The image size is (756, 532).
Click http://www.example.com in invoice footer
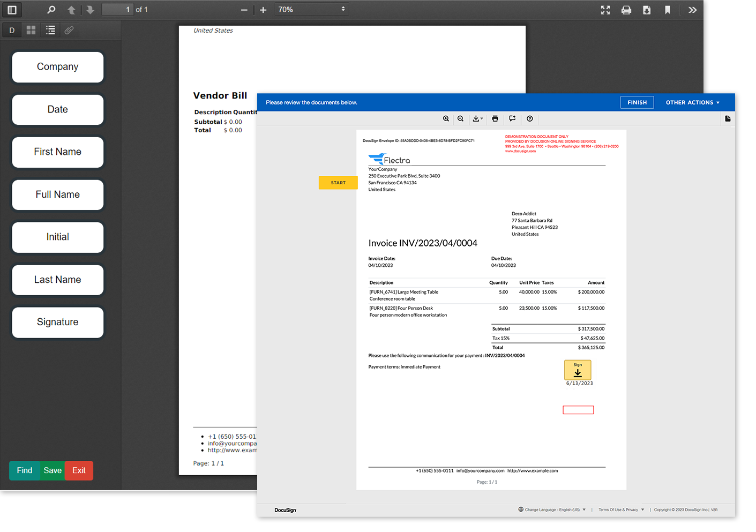[x=533, y=471]
